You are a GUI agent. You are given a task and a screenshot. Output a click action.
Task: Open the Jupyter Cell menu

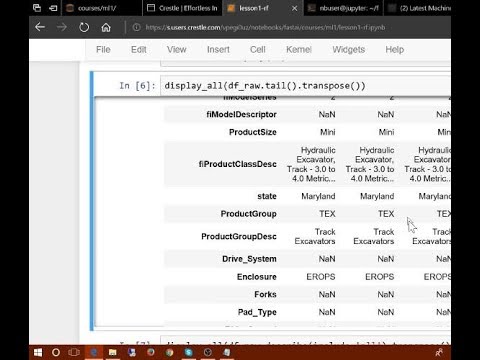click(258, 50)
